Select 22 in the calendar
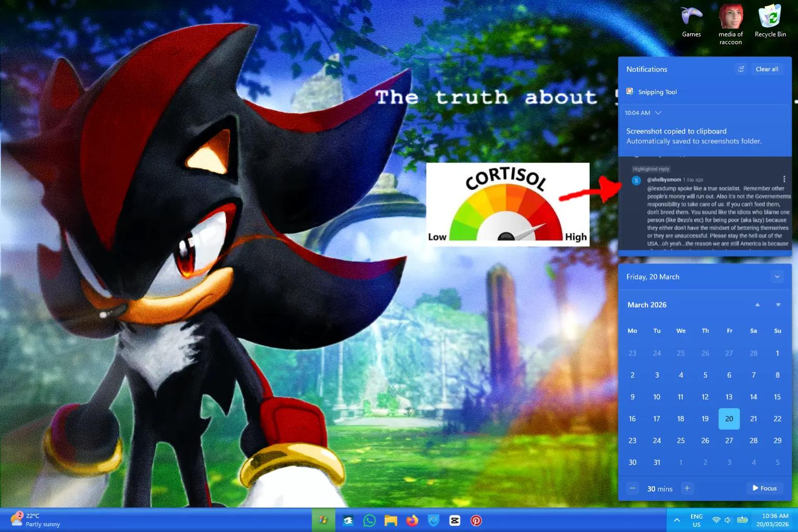Viewport: 798px width, 532px height. click(777, 419)
